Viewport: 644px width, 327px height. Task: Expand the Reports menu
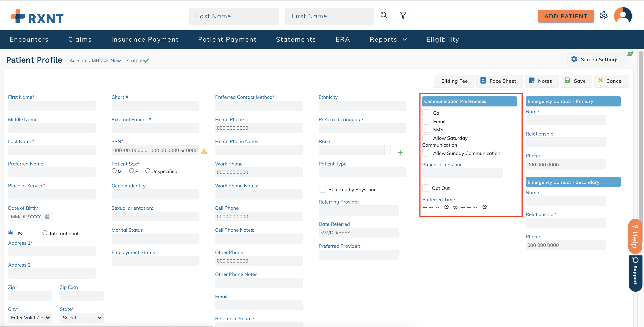[x=388, y=40]
